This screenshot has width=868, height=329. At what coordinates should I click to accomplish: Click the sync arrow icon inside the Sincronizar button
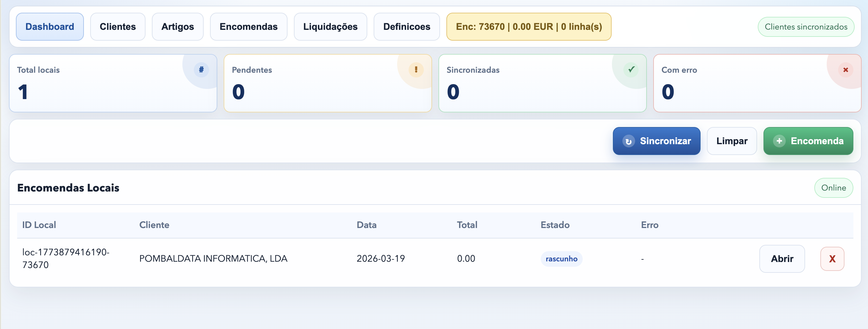pyautogui.click(x=628, y=141)
